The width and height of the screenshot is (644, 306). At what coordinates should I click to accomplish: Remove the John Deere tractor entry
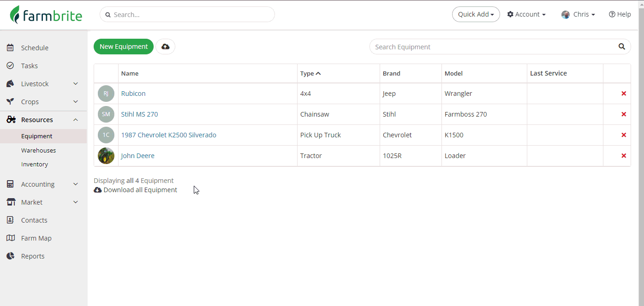point(624,156)
